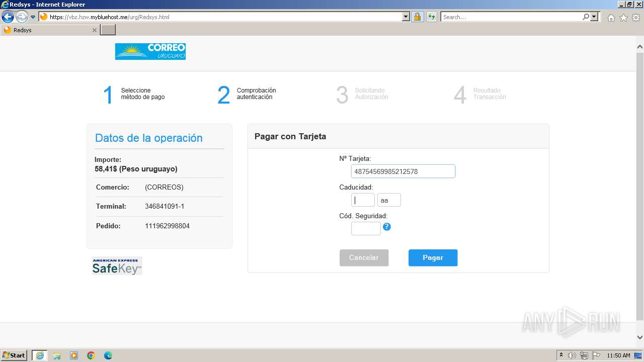Click the Action Center flag icon
Image resolution: width=644 pixels, height=362 pixels.
coord(596,355)
